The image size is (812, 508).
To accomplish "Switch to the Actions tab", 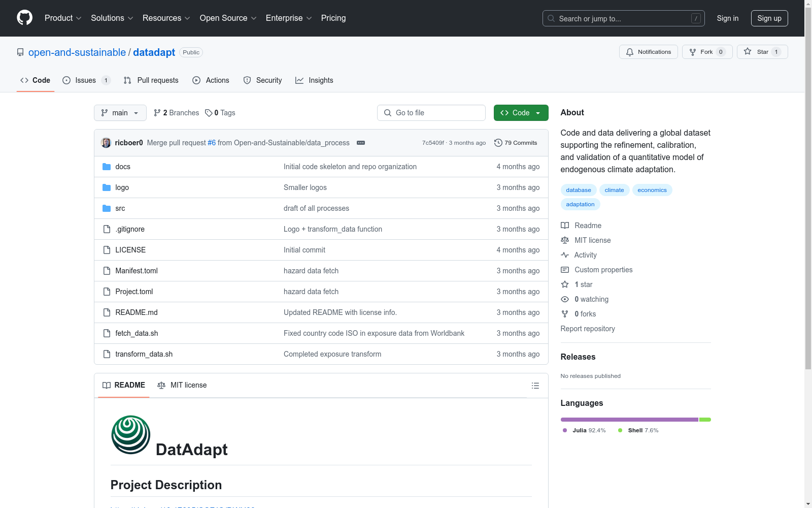I will [211, 80].
